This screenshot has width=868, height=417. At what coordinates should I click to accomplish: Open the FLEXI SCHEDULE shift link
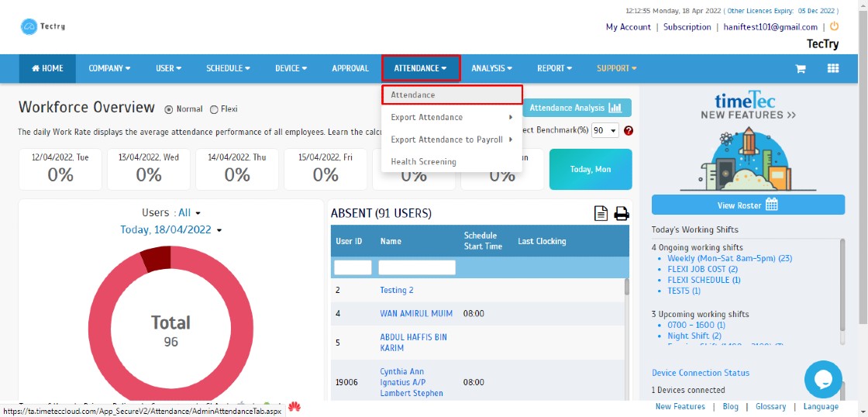click(x=704, y=281)
